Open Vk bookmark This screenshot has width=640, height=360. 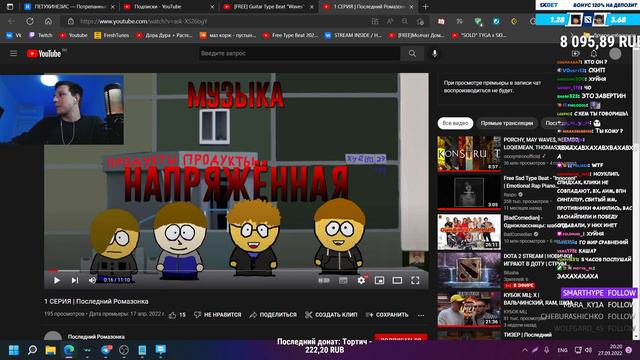click(x=13, y=36)
